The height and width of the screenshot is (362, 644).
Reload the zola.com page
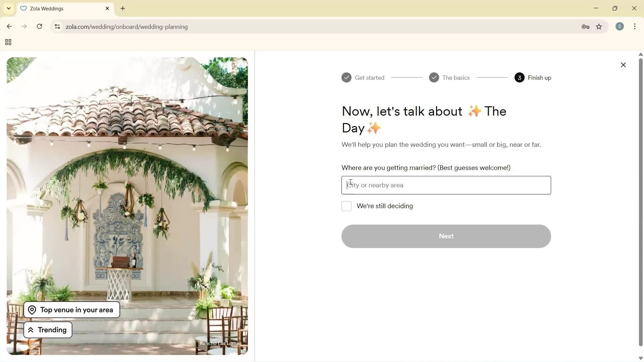coord(39,26)
